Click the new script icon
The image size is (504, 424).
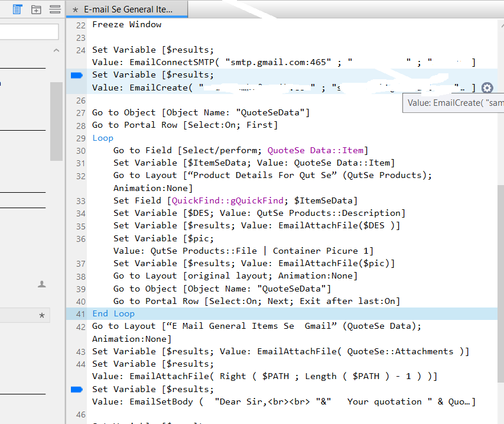18,9
